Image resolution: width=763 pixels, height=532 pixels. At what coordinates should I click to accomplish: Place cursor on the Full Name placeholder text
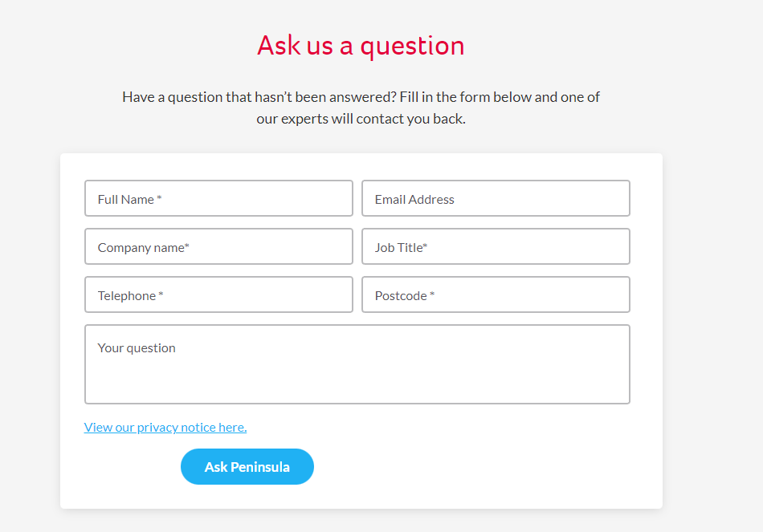click(x=129, y=200)
